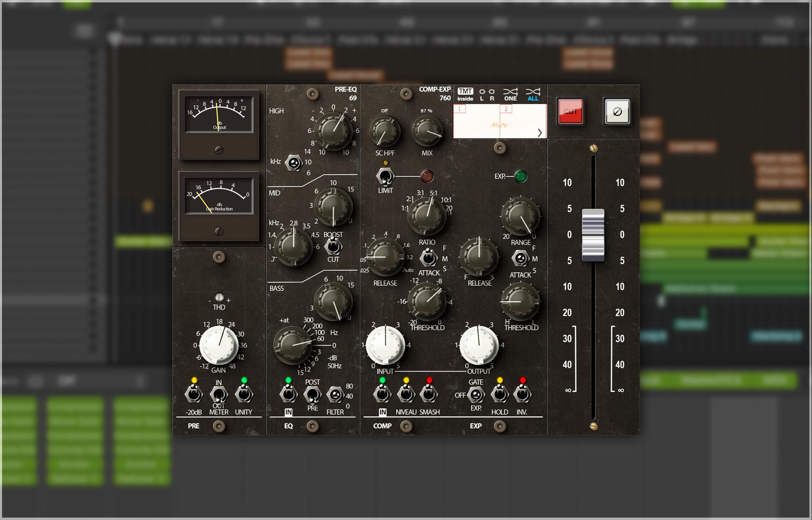
Task: Click the SC HPF knob
Action: (x=384, y=131)
